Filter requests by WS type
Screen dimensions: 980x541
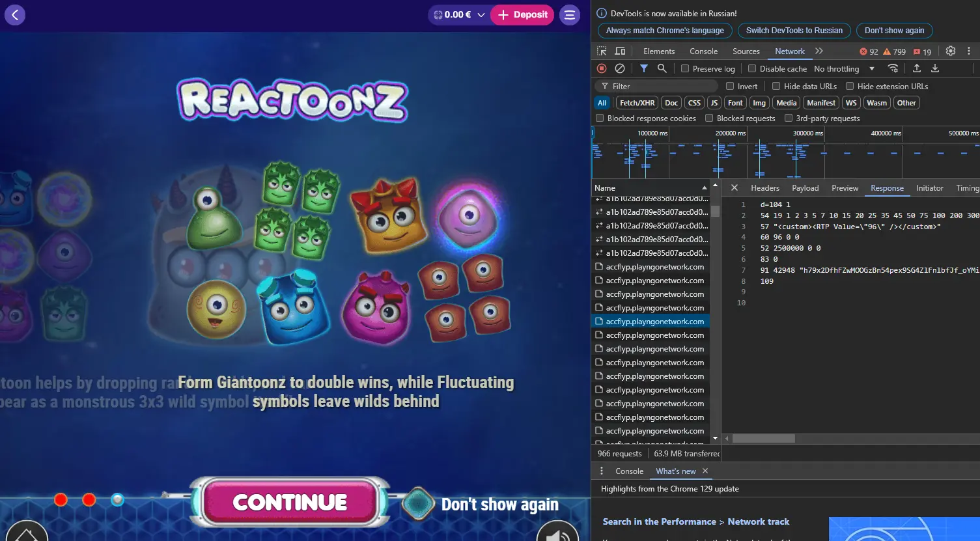click(x=851, y=103)
